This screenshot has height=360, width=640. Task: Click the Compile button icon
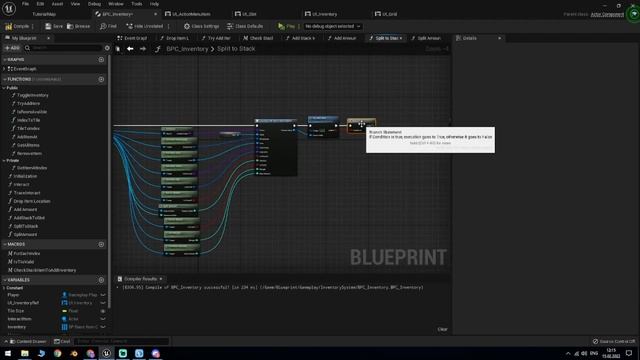click(8, 26)
